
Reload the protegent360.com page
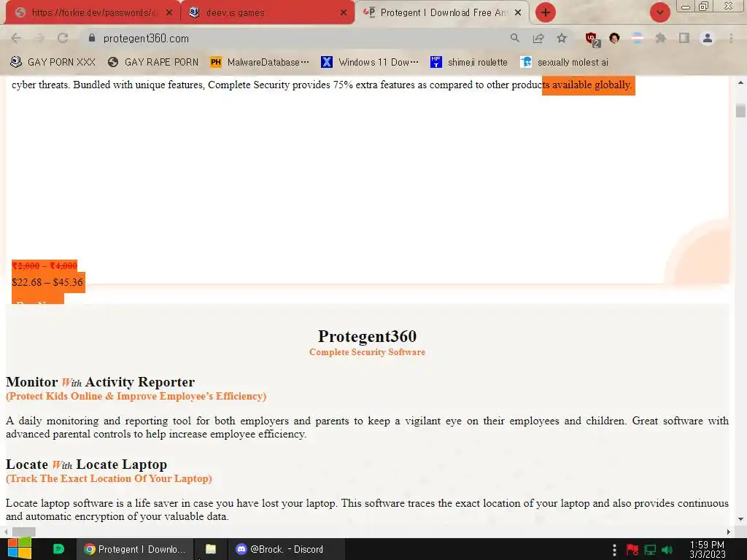click(x=63, y=38)
